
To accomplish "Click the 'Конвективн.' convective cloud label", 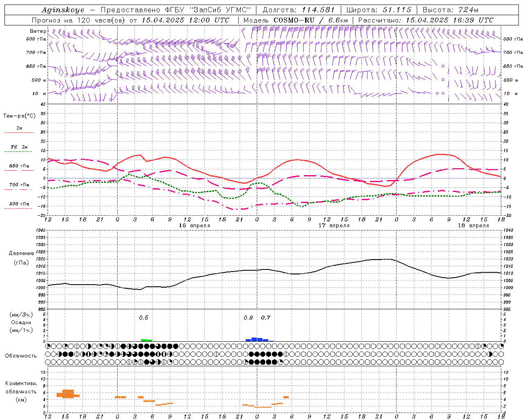I will click(x=21, y=383).
